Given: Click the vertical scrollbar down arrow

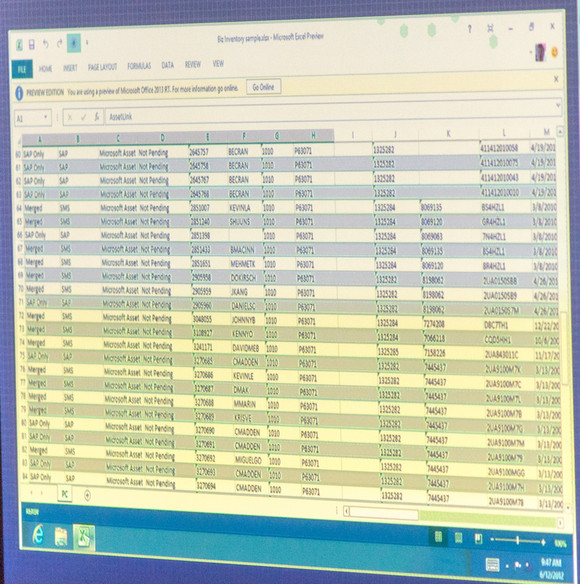Looking at the screenshot, I should click(x=568, y=507).
